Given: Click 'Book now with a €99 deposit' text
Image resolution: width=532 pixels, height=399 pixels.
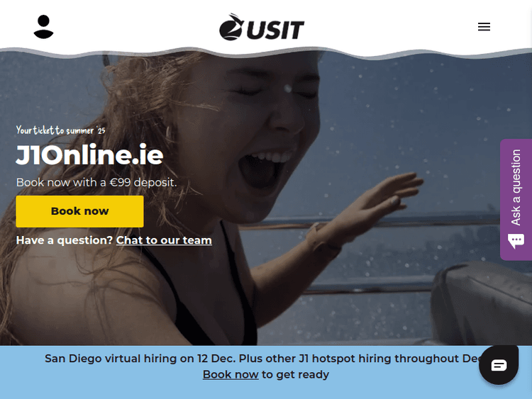Looking at the screenshot, I should pyautogui.click(x=96, y=182).
